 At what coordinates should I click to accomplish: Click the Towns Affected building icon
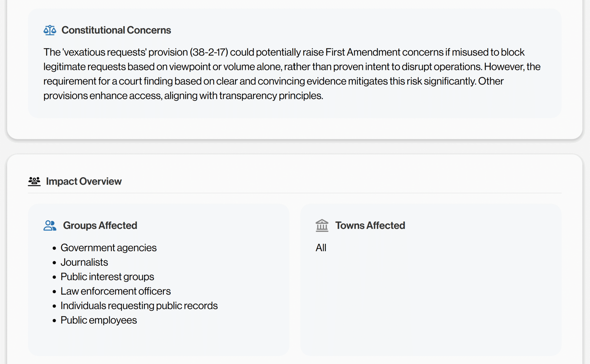(322, 225)
